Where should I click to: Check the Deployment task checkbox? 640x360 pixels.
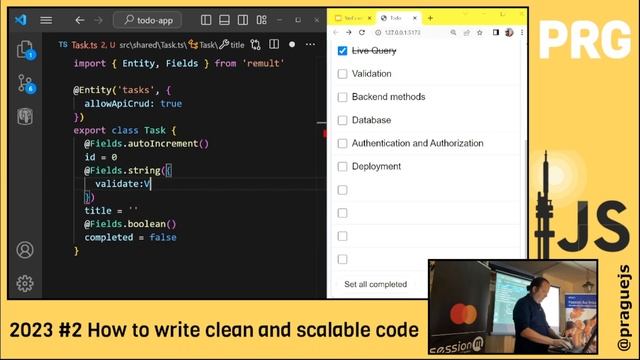(x=342, y=167)
